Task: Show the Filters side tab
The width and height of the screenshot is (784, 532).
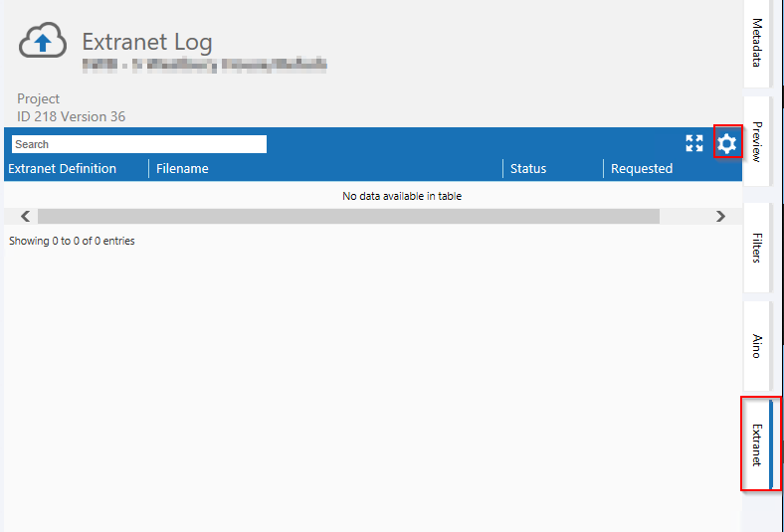Action: click(x=757, y=248)
